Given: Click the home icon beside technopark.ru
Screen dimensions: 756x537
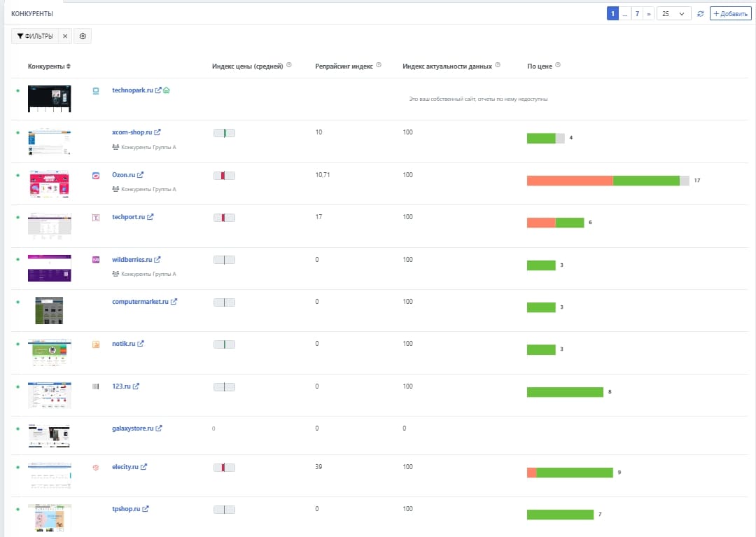Looking at the screenshot, I should click(167, 90).
